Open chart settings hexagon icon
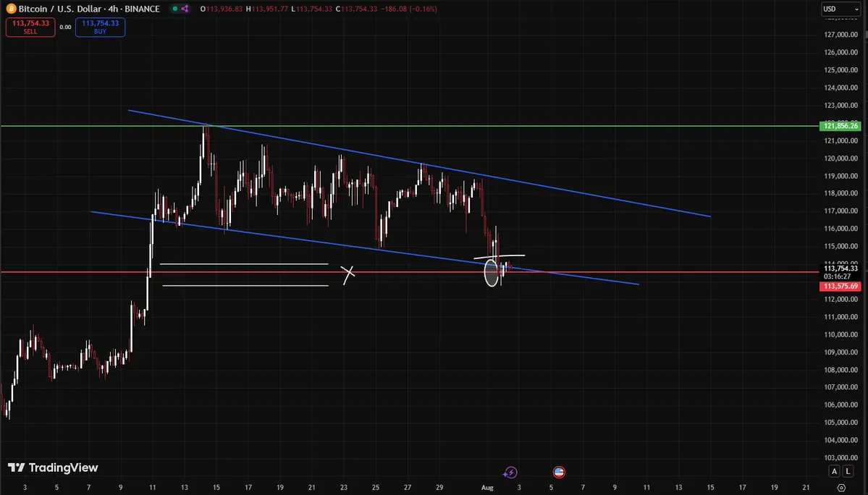 pos(841,488)
